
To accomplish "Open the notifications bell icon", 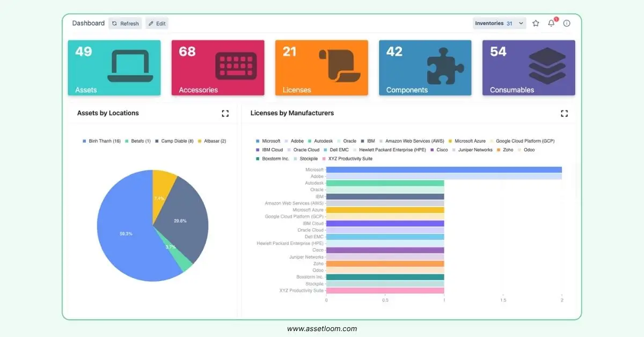I will [551, 24].
